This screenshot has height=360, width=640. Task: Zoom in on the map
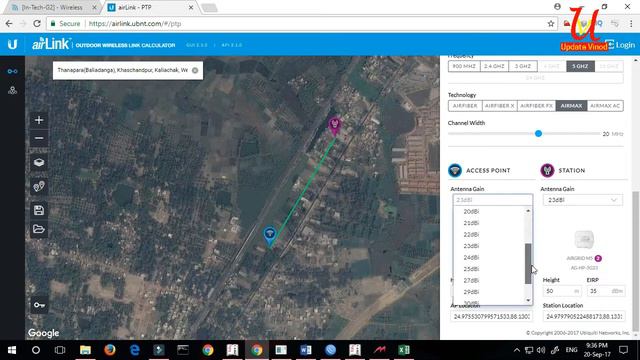click(x=39, y=120)
